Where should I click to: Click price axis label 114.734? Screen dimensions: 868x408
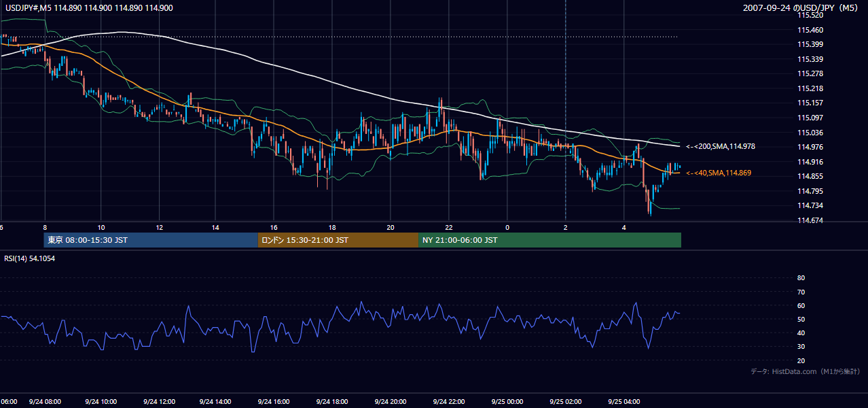(810, 205)
